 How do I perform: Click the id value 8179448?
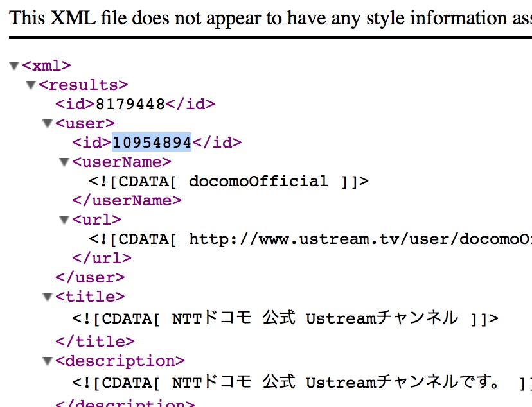click(x=130, y=104)
